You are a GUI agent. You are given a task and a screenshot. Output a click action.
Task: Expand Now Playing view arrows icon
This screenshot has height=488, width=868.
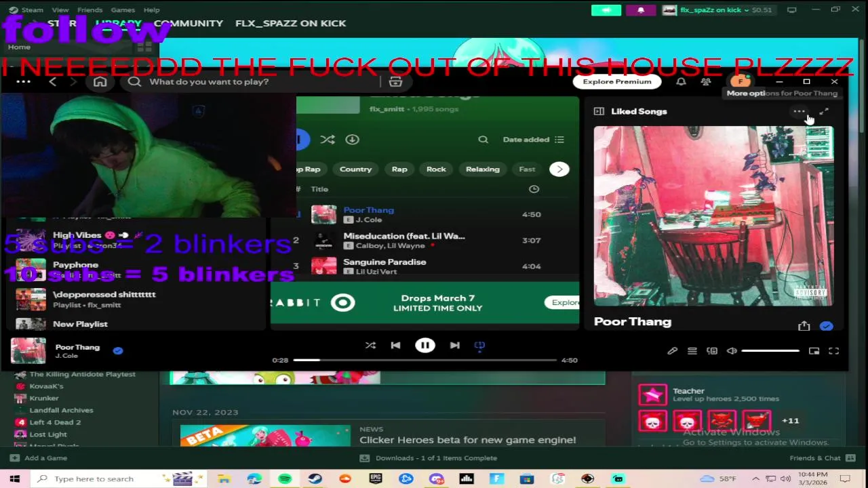click(824, 112)
